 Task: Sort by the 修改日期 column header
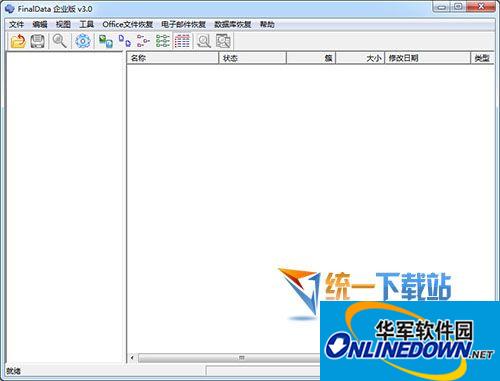pos(428,58)
